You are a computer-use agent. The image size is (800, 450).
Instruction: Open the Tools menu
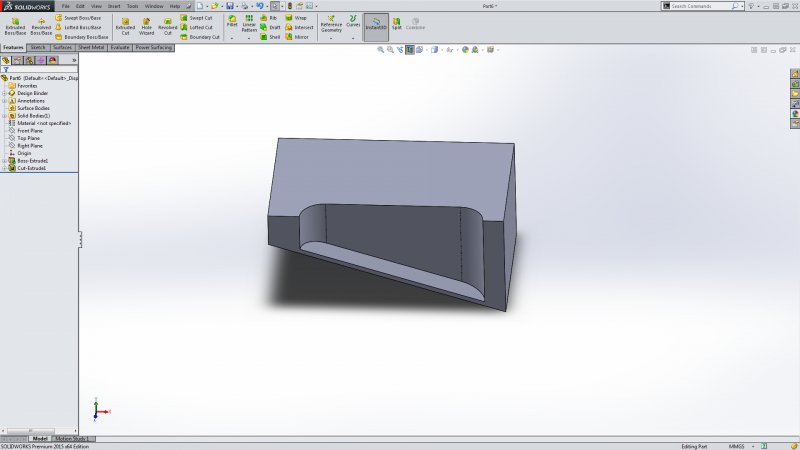pos(132,6)
